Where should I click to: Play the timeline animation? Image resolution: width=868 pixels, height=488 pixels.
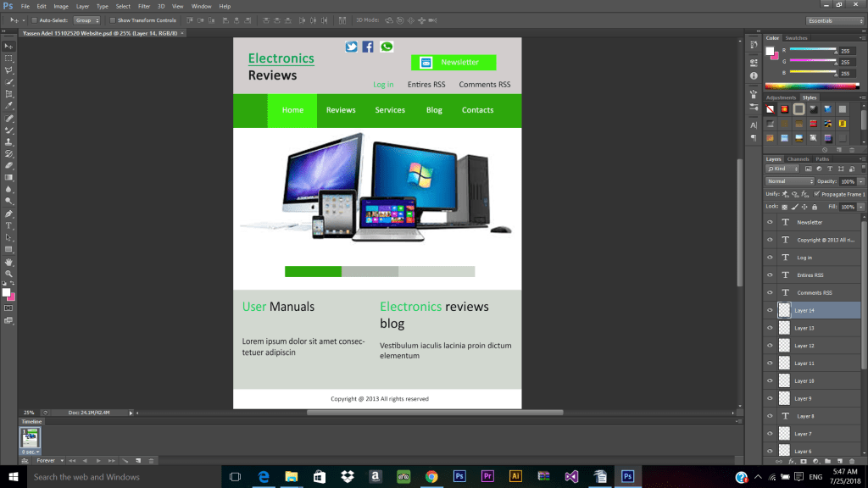tap(98, 460)
